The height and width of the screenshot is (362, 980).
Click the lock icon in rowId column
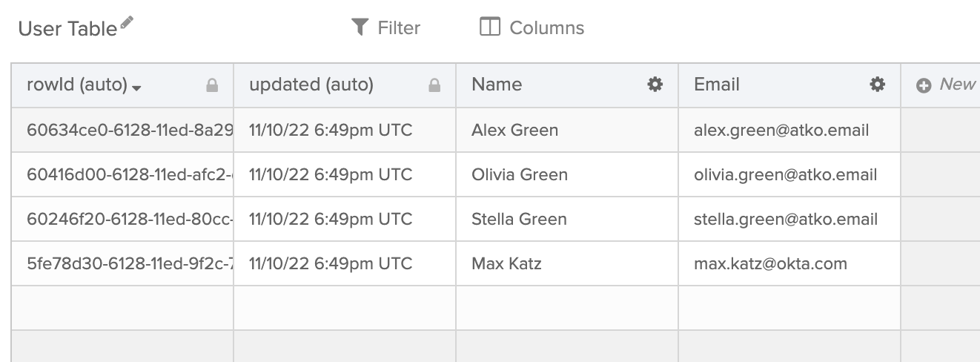(212, 86)
